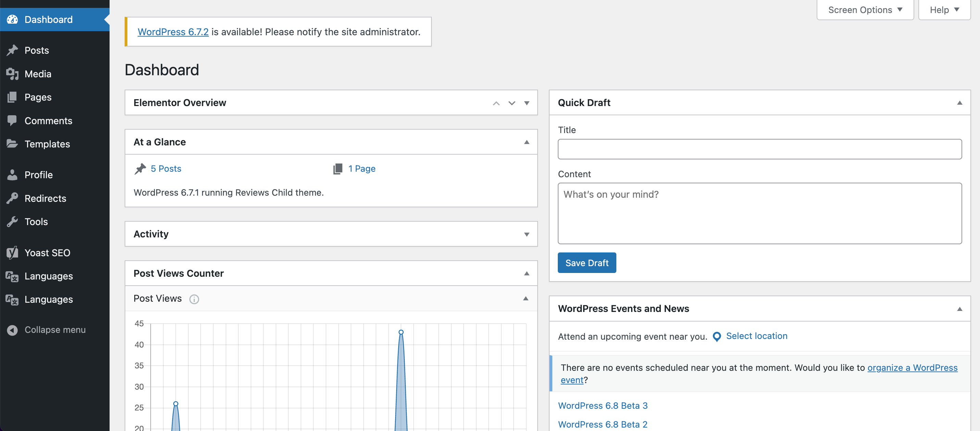The width and height of the screenshot is (980, 431).
Task: Select the Tools wrench icon
Action: tap(13, 222)
